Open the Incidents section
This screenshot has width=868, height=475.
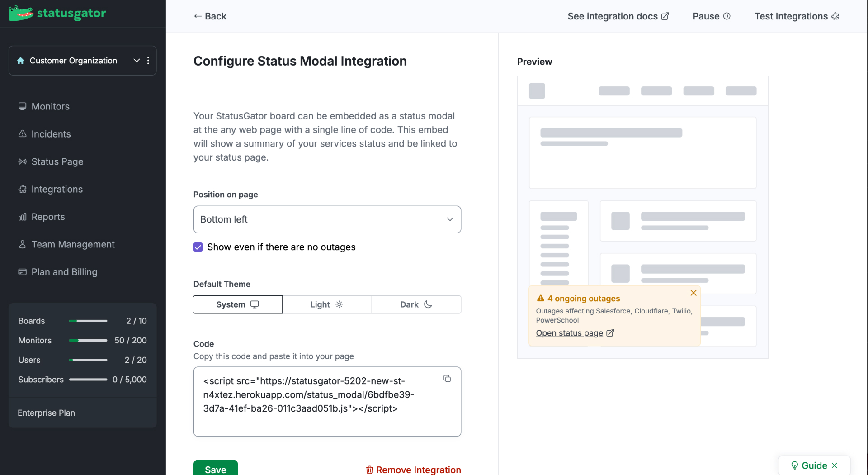tap(51, 134)
